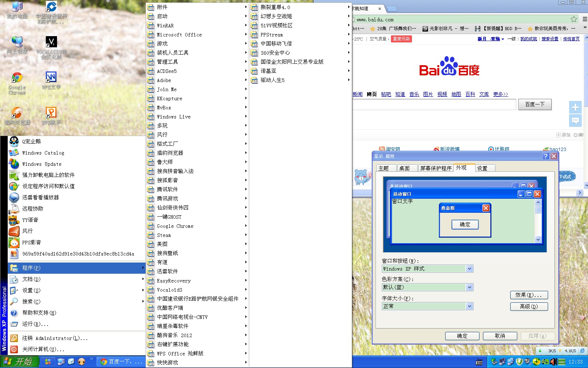
Task: Open Google Chrome desktop shortcut
Action: [17, 83]
